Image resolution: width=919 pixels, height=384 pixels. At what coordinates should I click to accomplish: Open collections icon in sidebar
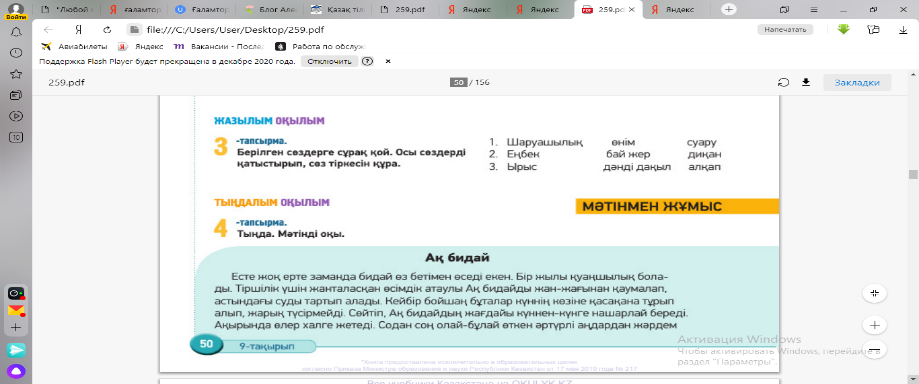click(x=16, y=95)
